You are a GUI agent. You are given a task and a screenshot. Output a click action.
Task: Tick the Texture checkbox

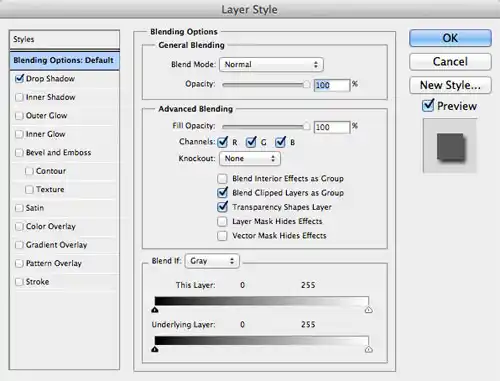click(29, 189)
